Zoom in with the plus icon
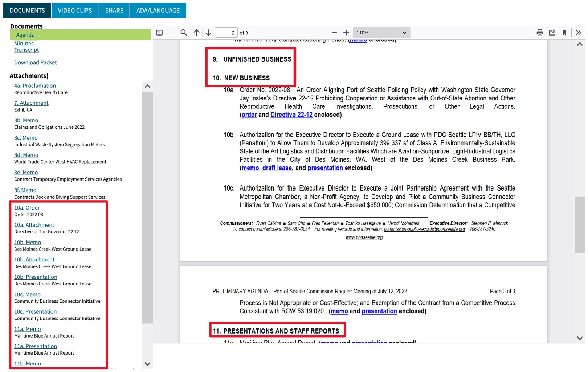Screen dimensions: 588x372 pyautogui.click(x=346, y=33)
